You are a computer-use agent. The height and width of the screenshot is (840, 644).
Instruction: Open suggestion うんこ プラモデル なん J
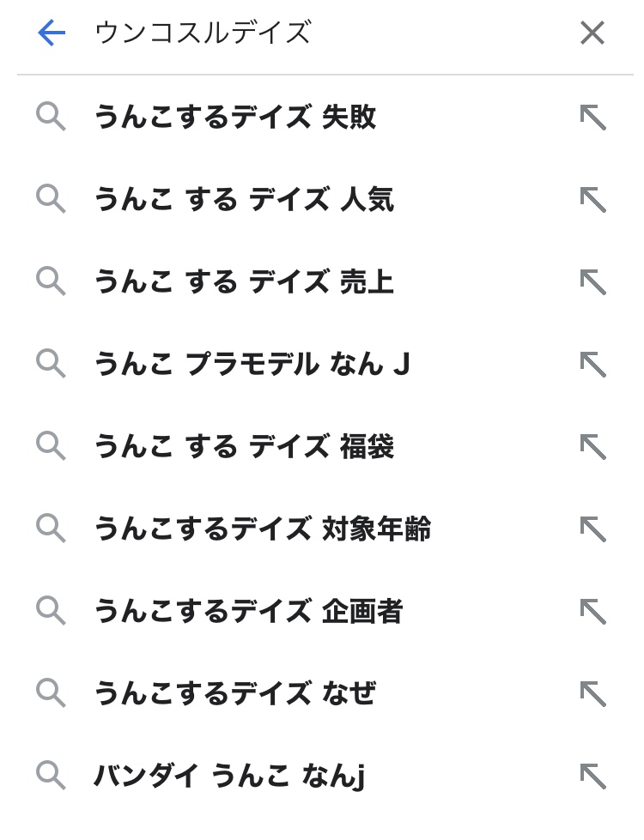tap(252, 364)
